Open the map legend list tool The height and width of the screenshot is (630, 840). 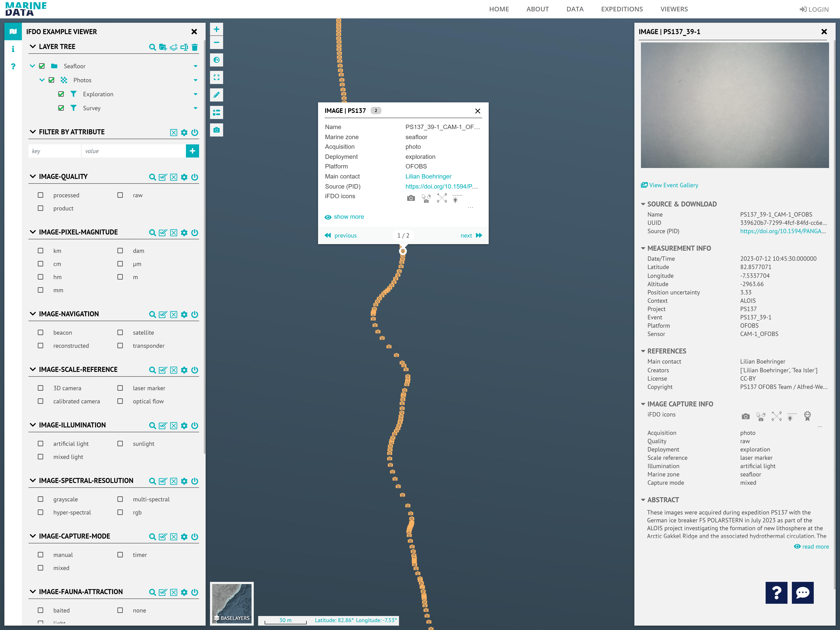[217, 112]
